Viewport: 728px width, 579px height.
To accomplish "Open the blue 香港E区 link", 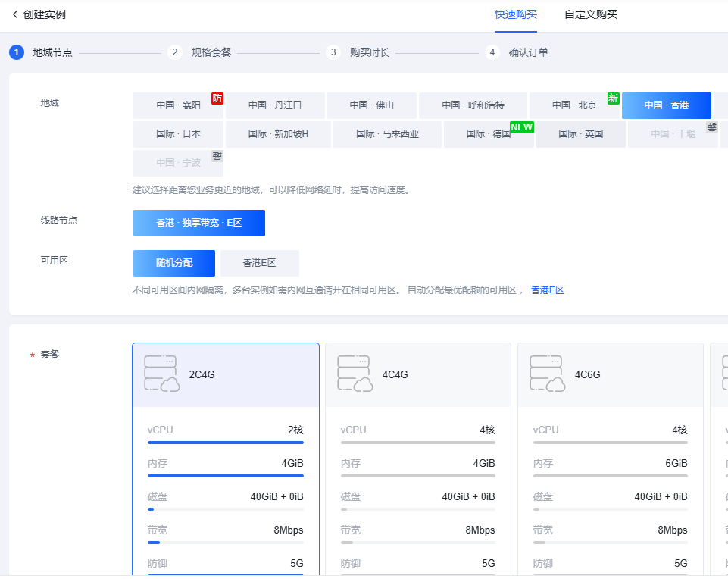I will 547,290.
